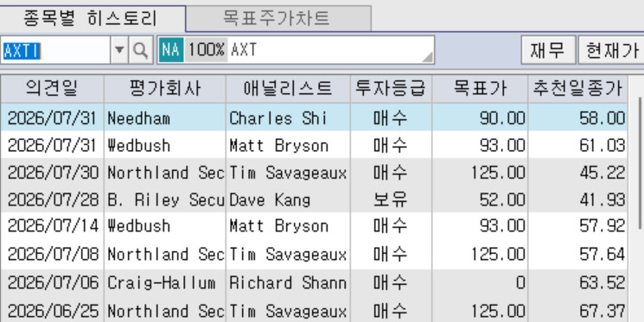Click target price 52.00
Screen dimensions: 644x322
[502, 199]
